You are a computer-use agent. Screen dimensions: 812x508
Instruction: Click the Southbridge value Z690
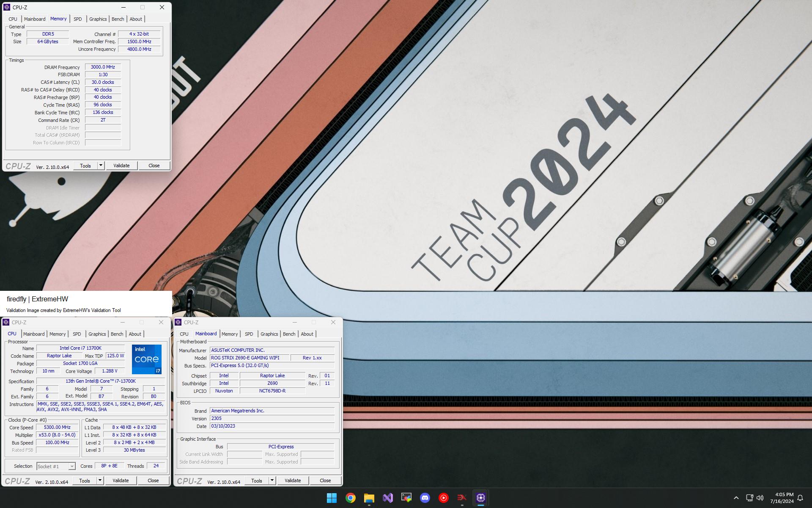tap(272, 383)
